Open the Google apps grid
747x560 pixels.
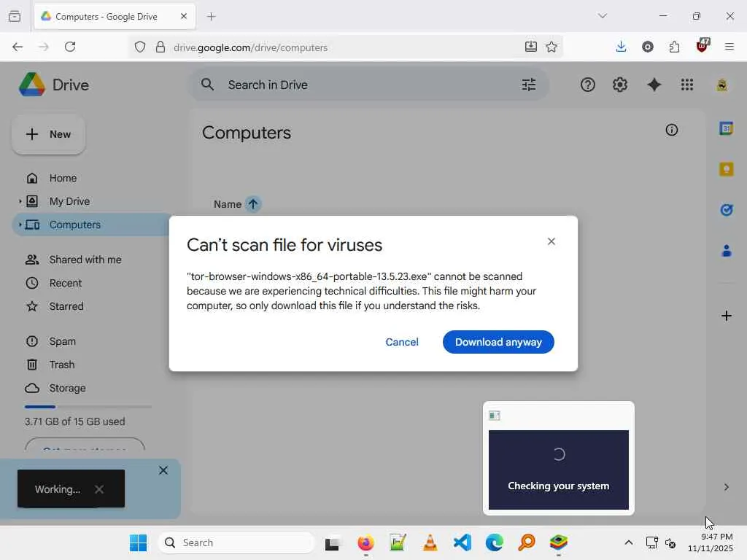(687, 85)
